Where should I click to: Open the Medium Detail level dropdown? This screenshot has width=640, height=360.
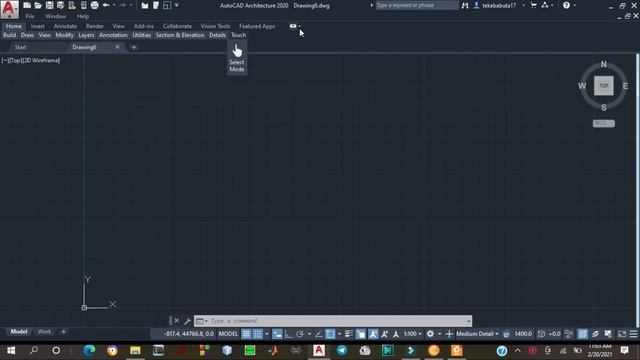(x=478, y=334)
